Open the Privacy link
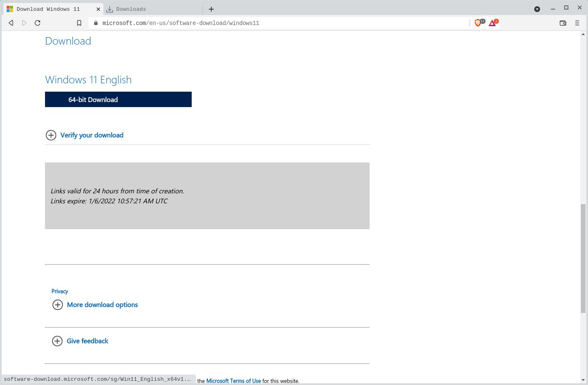This screenshot has width=588, height=385. [60, 291]
